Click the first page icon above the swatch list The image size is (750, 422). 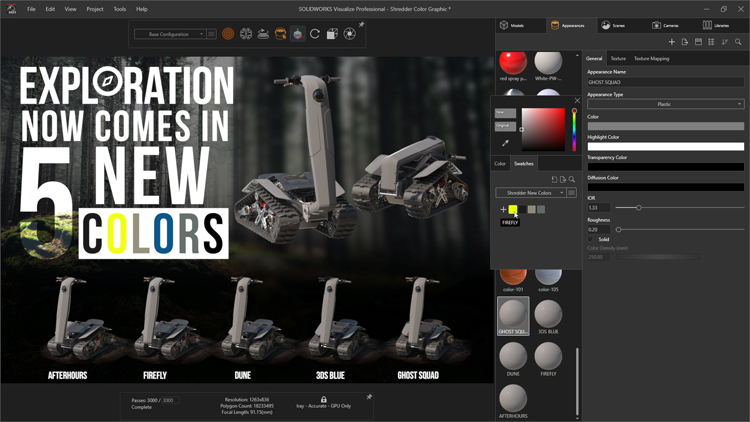pyautogui.click(x=554, y=179)
